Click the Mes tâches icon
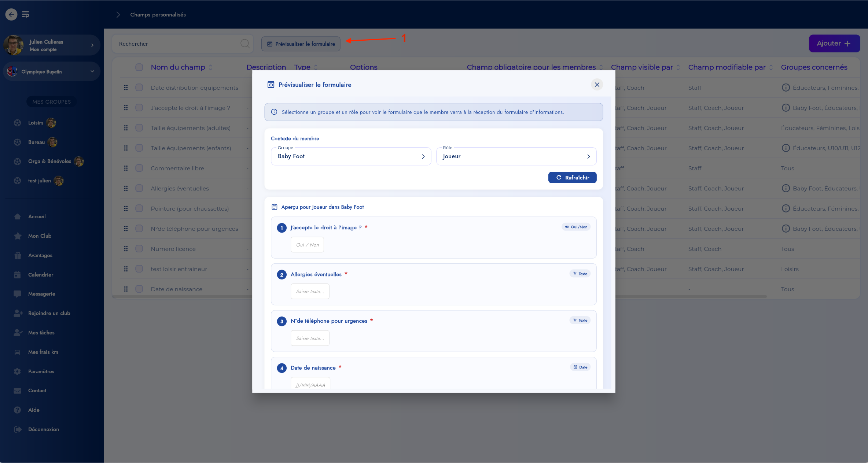868x463 pixels. point(18,333)
